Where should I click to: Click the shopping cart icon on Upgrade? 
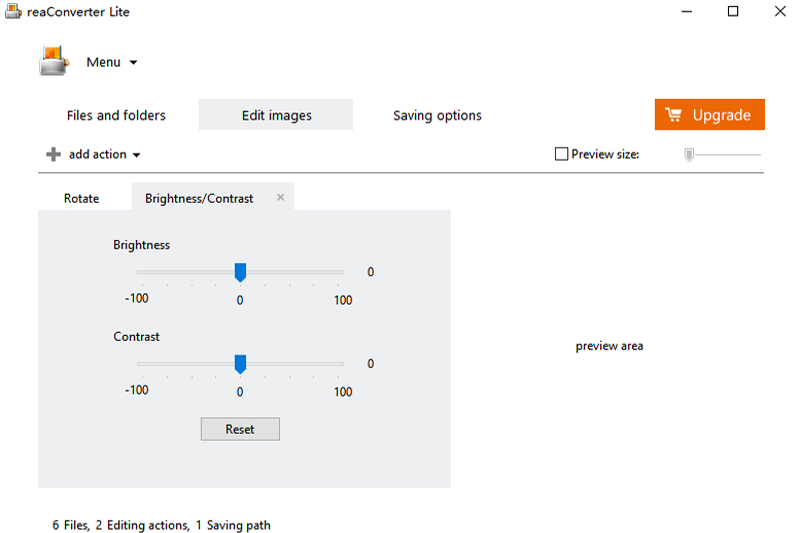673,115
